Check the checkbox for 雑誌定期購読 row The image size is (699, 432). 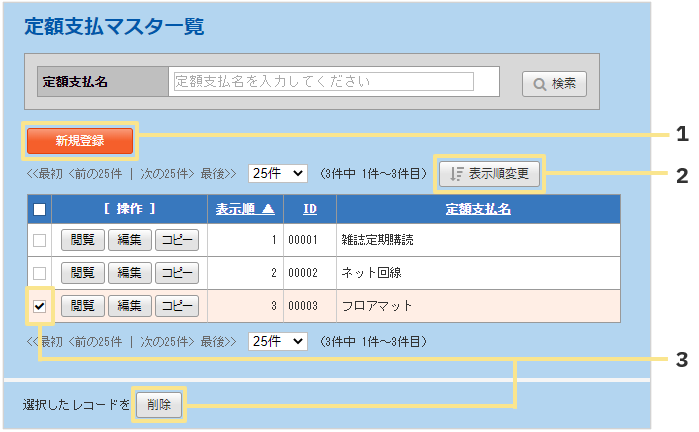[x=39, y=240]
